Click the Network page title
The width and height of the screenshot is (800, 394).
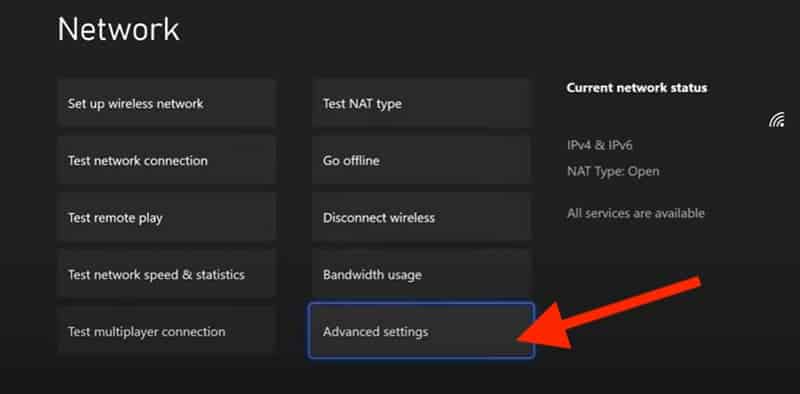point(118,29)
